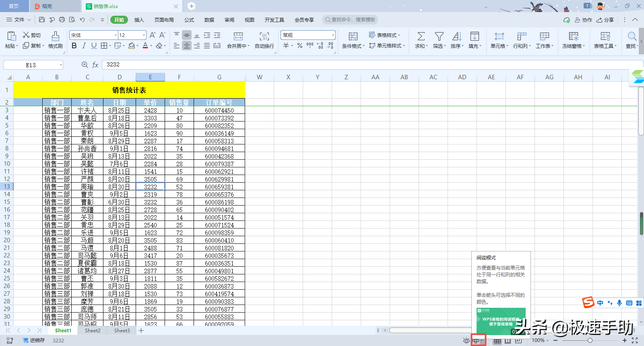Screen dimensions: 644x346
Task: Click the Sort (排序) icon
Action: (x=457, y=36)
